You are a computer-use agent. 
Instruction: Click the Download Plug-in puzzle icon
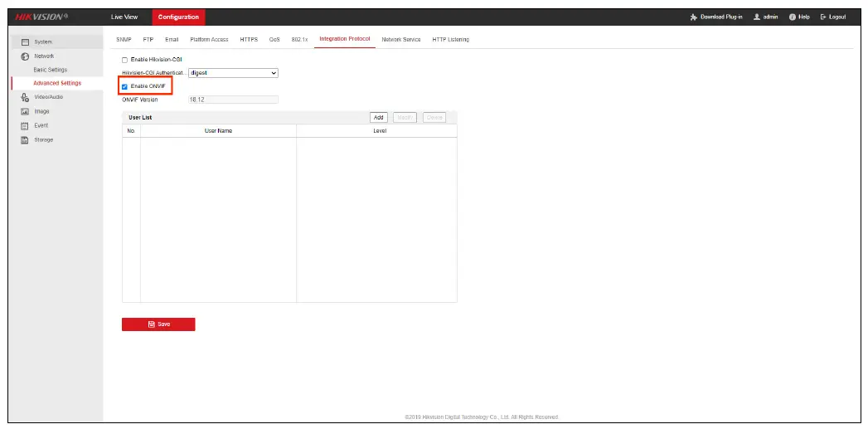pos(694,17)
